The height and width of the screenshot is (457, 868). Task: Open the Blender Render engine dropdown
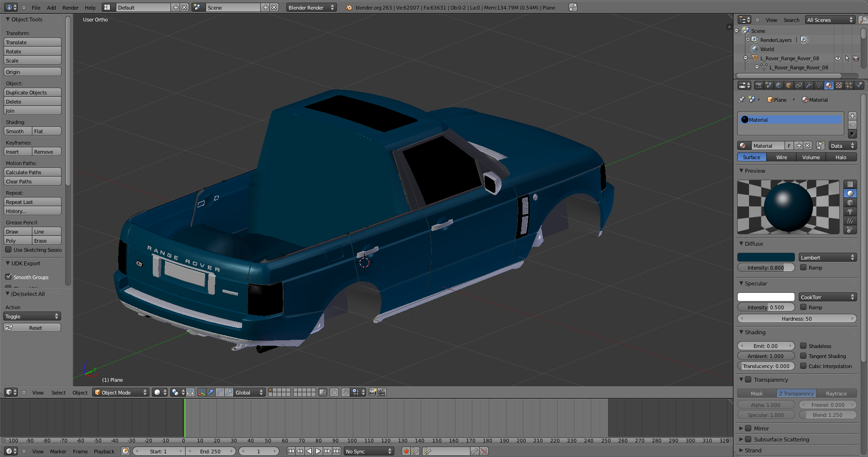coord(311,7)
